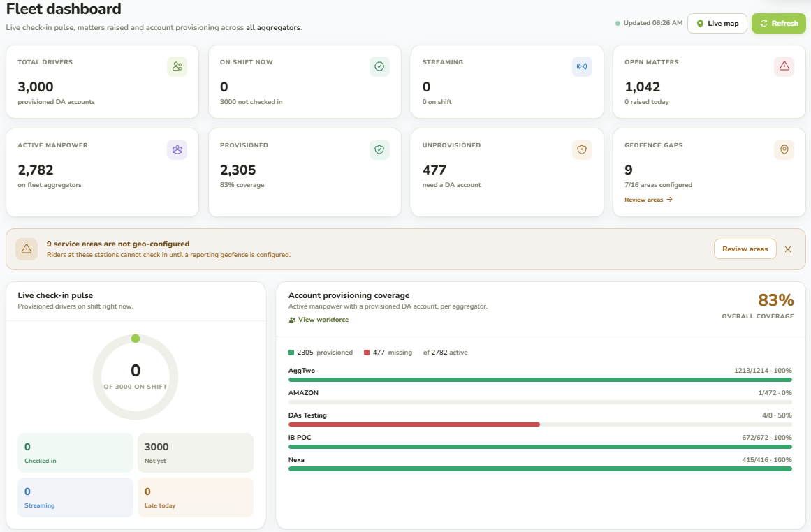Click the Updated 06:26 AM timestamp
This screenshot has height=532, width=811.
pos(652,23)
